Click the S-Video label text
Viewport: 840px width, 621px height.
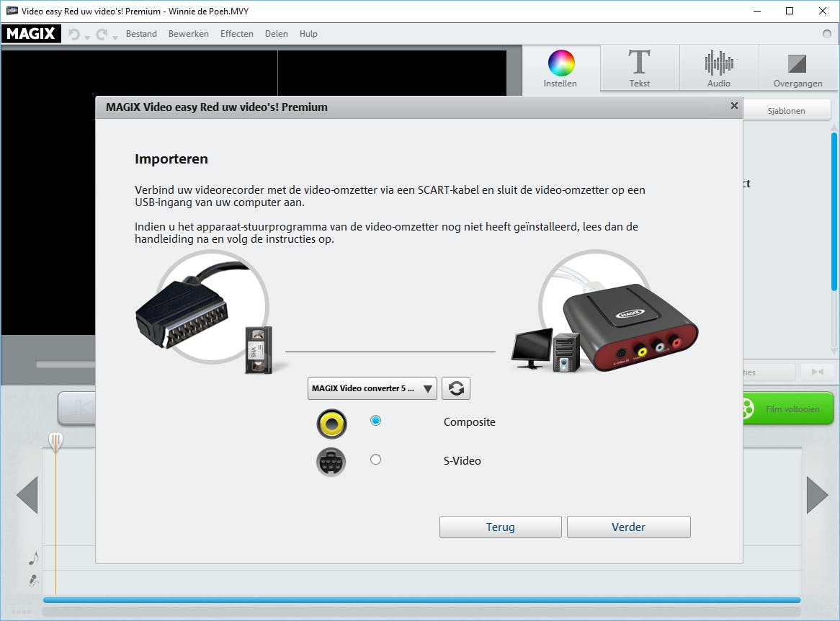click(x=463, y=461)
